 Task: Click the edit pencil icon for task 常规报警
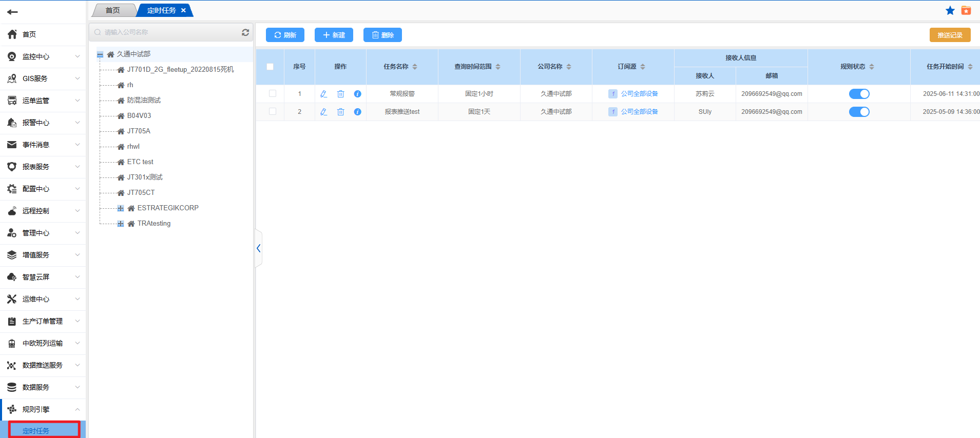click(323, 94)
